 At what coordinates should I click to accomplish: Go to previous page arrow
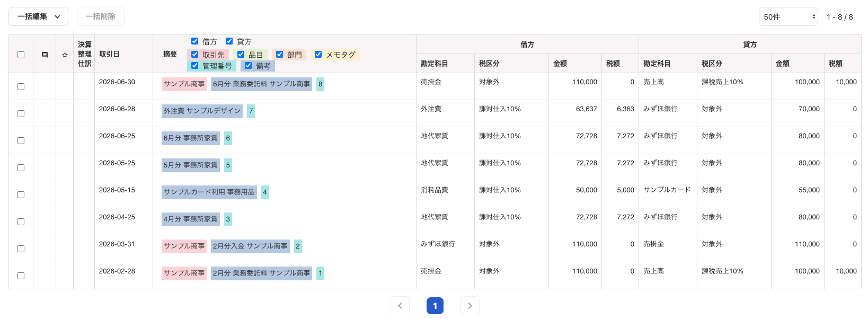tap(400, 306)
